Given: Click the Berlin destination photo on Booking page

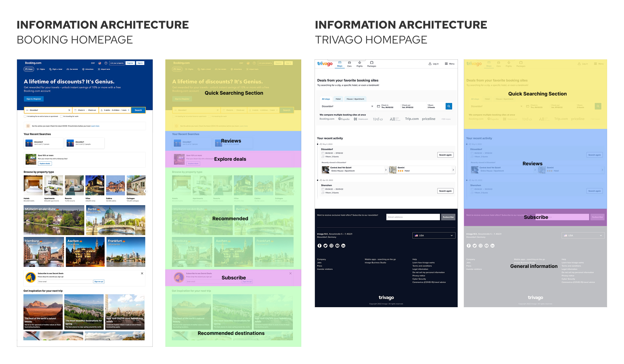Looking at the screenshot, I should click(115, 220).
